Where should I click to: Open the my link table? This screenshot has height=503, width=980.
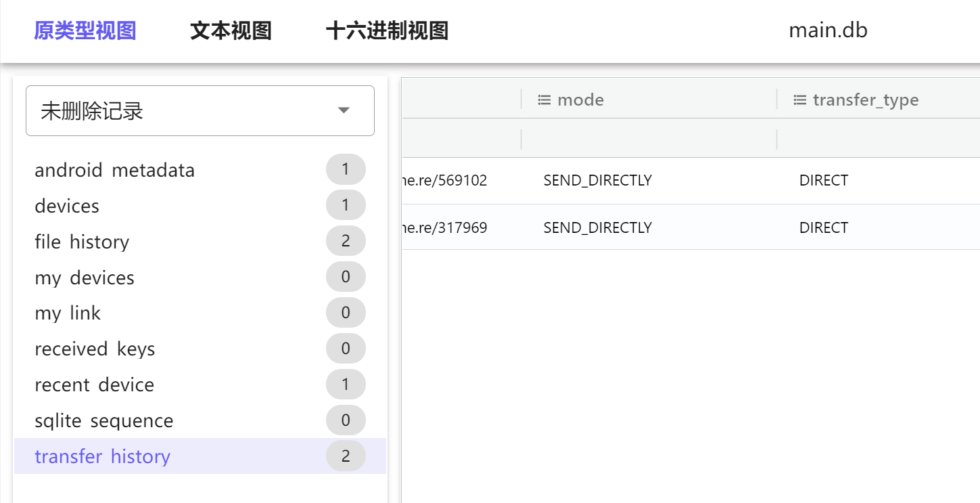(68, 313)
